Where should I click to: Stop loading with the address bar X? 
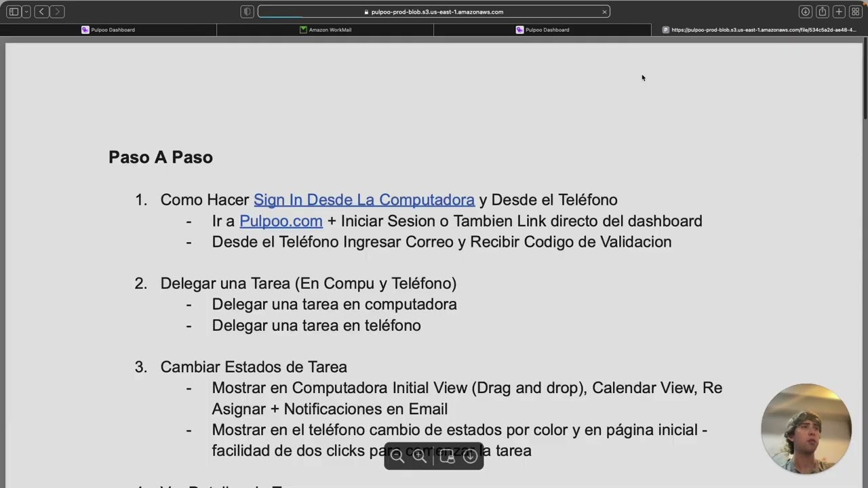tap(604, 12)
